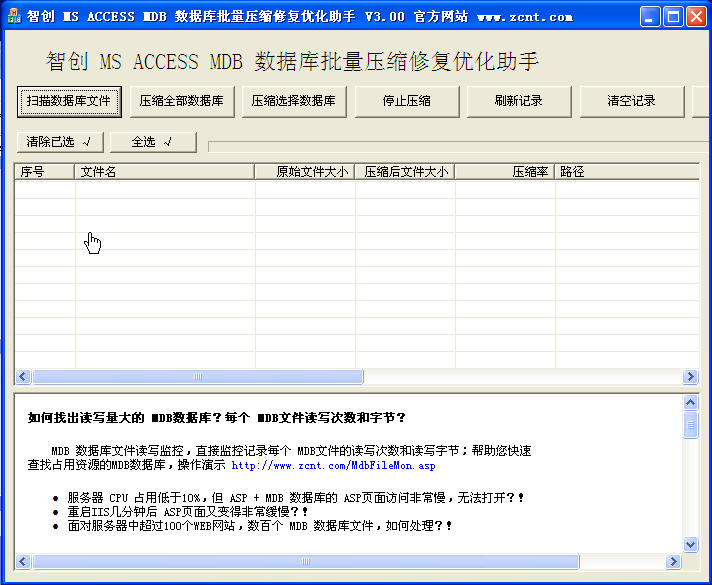The width and height of the screenshot is (712, 585).
Task: Sort by 序号 column header
Action: 44,172
